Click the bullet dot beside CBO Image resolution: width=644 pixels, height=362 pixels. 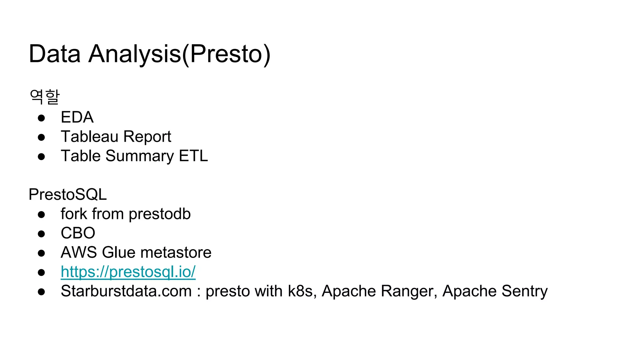(41, 234)
